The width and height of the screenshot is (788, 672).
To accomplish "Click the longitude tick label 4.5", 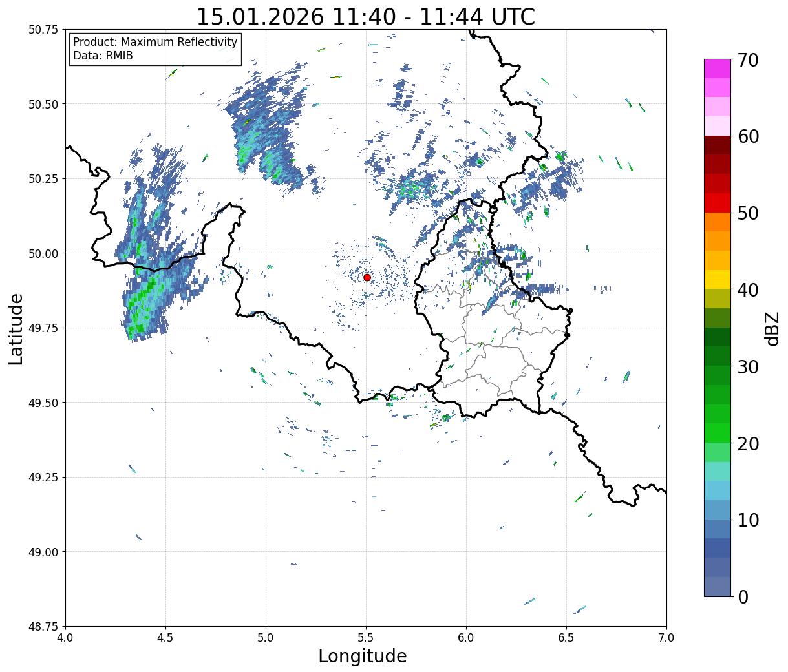I will tap(165, 638).
